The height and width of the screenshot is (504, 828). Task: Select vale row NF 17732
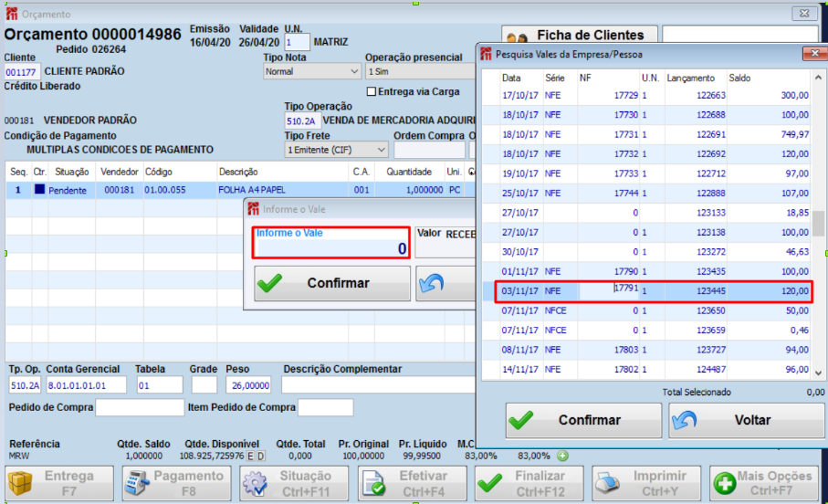tap(647, 153)
